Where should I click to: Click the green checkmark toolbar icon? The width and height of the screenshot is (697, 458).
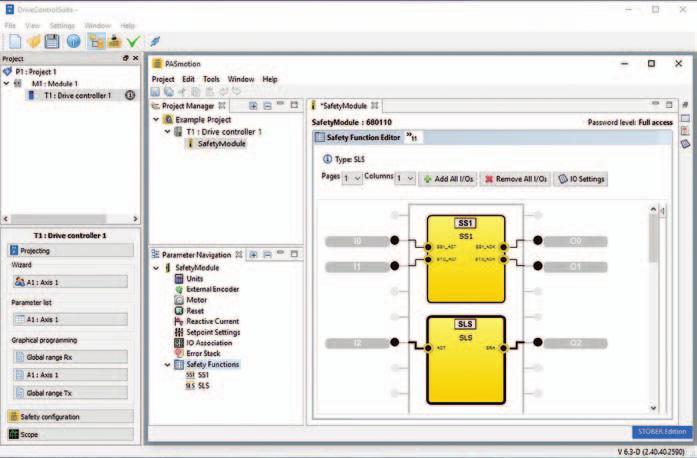click(133, 41)
